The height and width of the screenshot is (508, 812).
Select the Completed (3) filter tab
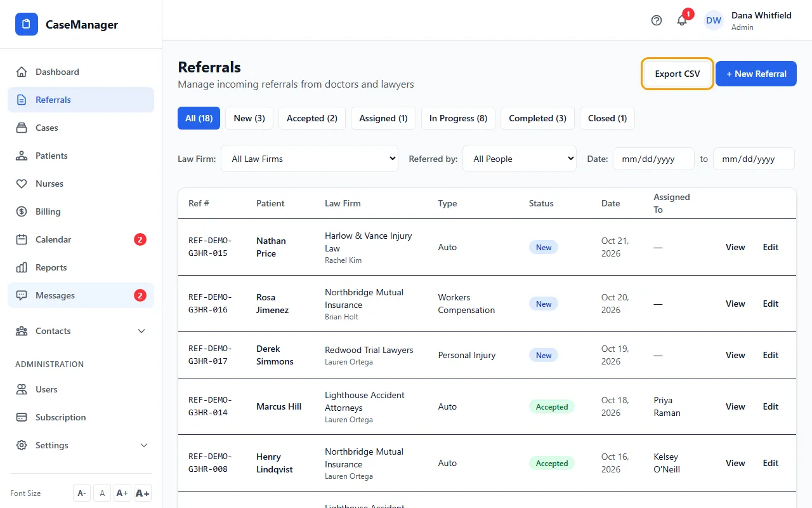537,118
